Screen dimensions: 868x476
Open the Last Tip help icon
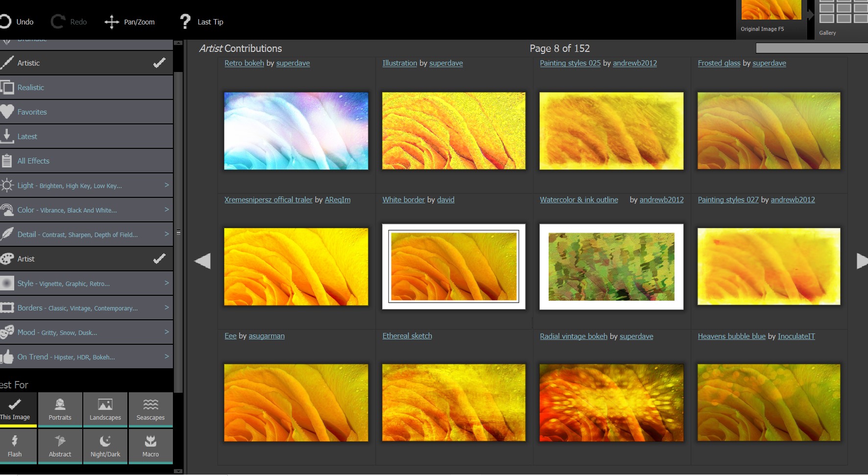pos(185,22)
